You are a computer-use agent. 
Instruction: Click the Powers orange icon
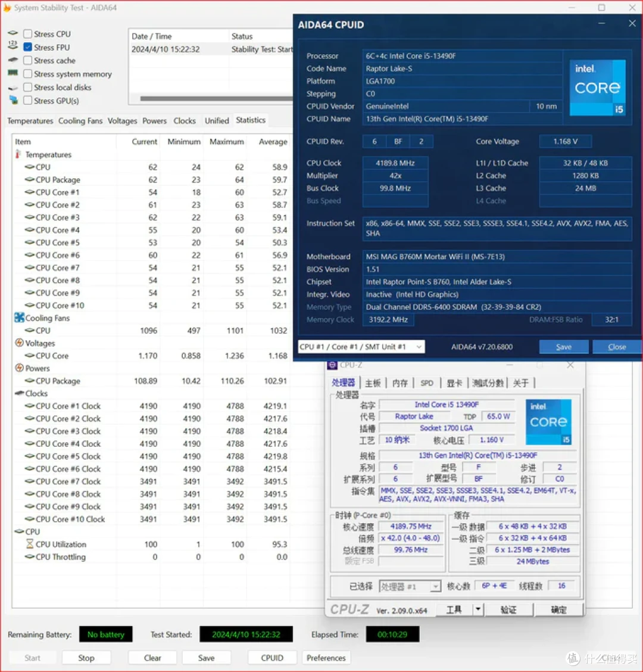point(19,368)
